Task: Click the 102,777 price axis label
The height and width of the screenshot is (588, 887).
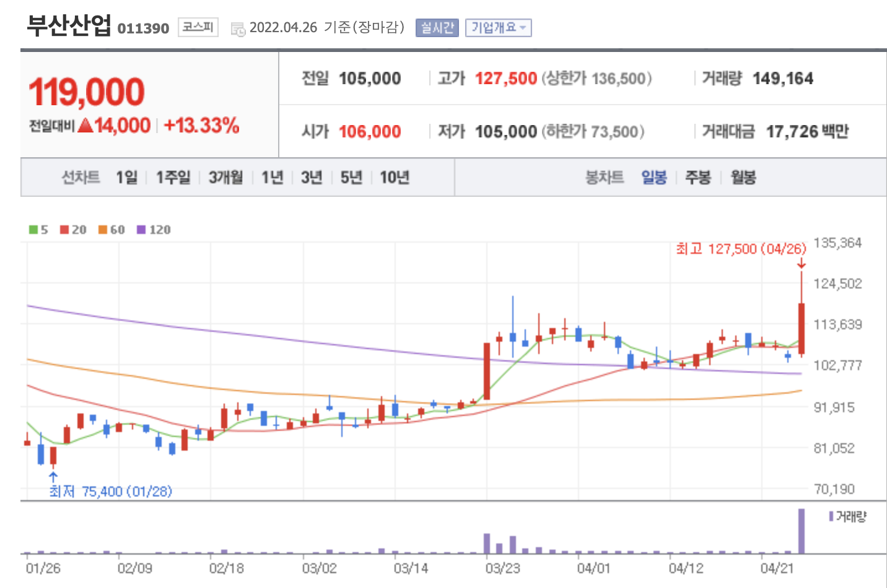Action: coord(837,365)
